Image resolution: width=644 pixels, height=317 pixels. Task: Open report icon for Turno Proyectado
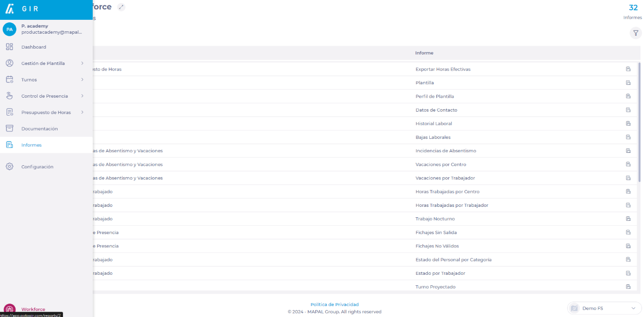click(x=628, y=287)
